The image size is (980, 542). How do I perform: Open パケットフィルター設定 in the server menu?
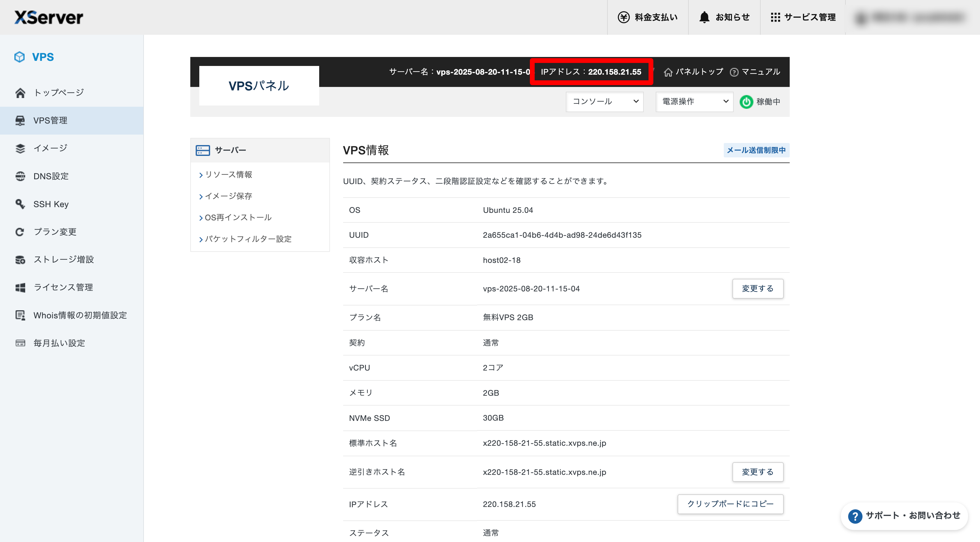(248, 239)
